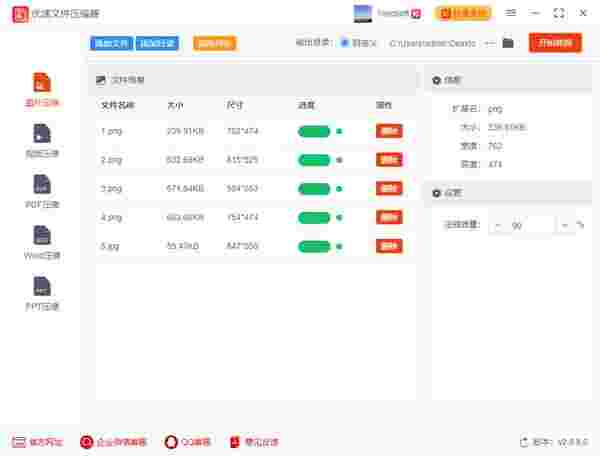This screenshot has width=600, height=456.
Task: Click the red start conversion button
Action: (x=555, y=42)
